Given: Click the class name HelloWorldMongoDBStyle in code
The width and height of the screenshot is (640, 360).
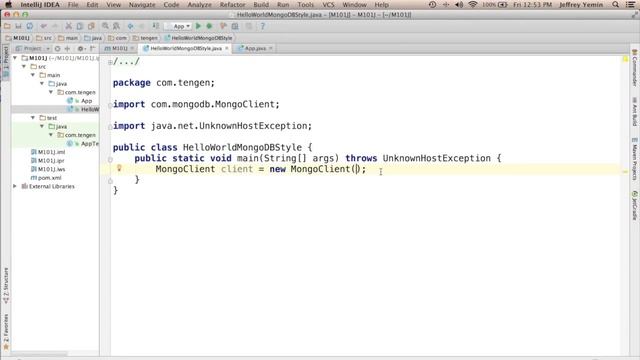Looking at the screenshot, I should click(x=242, y=147).
